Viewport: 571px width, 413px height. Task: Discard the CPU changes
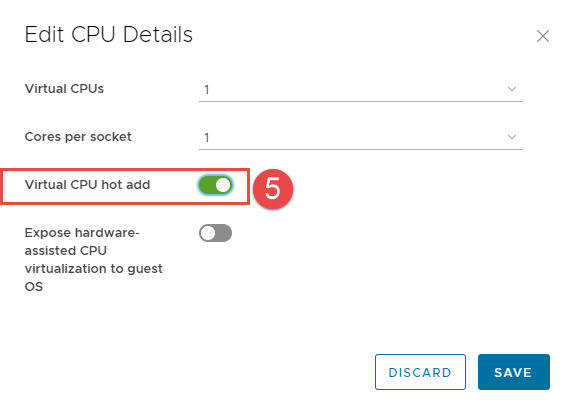[420, 372]
